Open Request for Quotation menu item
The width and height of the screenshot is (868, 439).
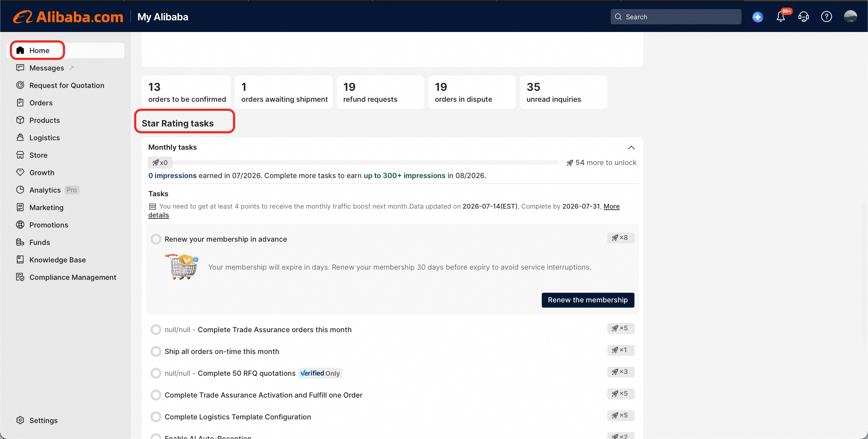click(x=66, y=85)
